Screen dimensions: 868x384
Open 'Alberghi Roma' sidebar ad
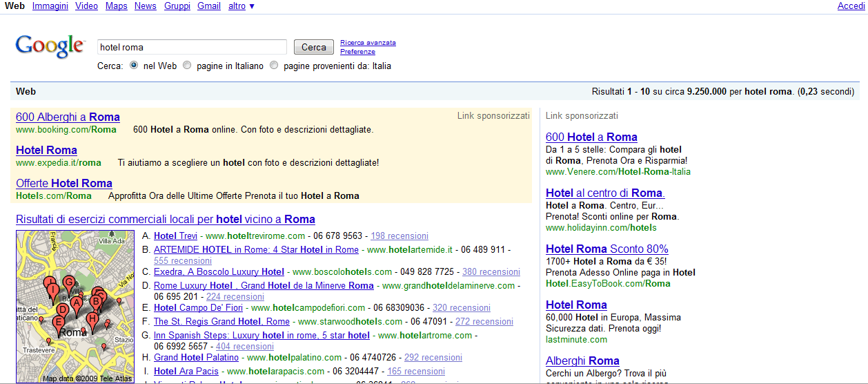coord(582,361)
